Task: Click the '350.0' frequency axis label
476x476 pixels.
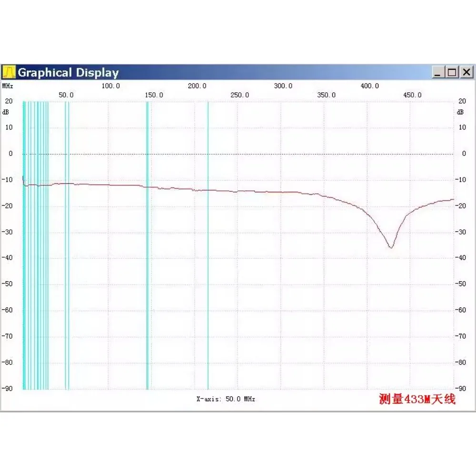Action: (x=327, y=95)
